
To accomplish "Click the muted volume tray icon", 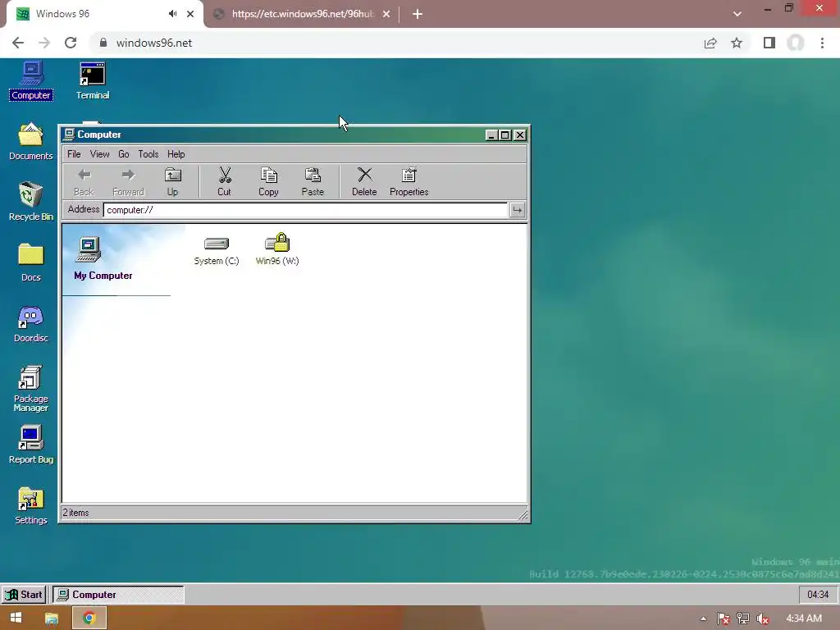I will tap(763, 619).
